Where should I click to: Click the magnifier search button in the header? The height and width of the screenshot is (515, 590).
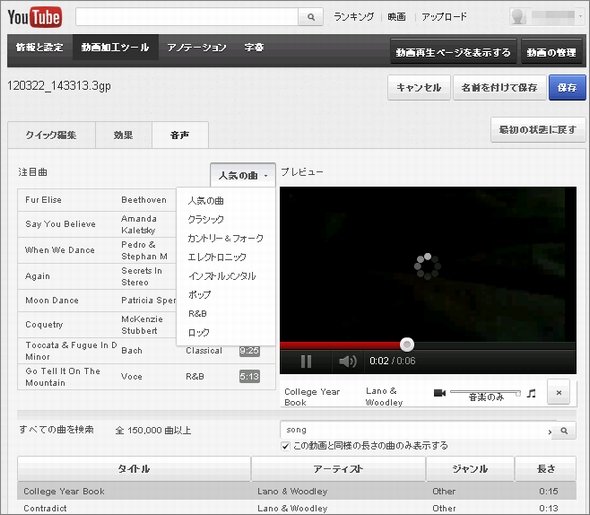[x=311, y=17]
